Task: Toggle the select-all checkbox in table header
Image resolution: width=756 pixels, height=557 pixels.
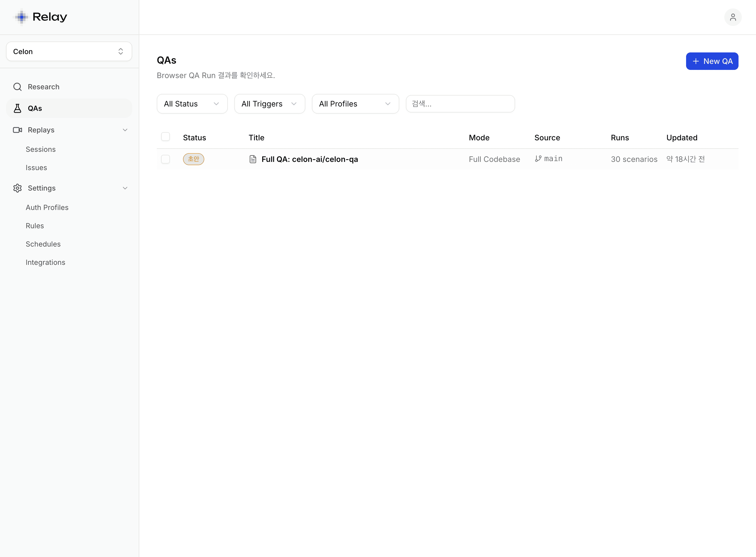Action: tap(166, 137)
